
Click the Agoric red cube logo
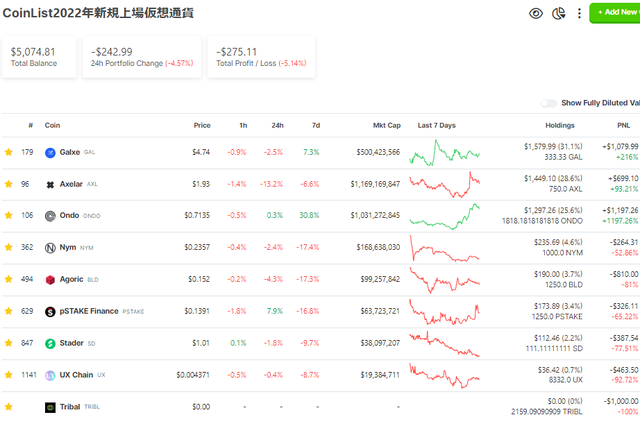(x=50, y=280)
